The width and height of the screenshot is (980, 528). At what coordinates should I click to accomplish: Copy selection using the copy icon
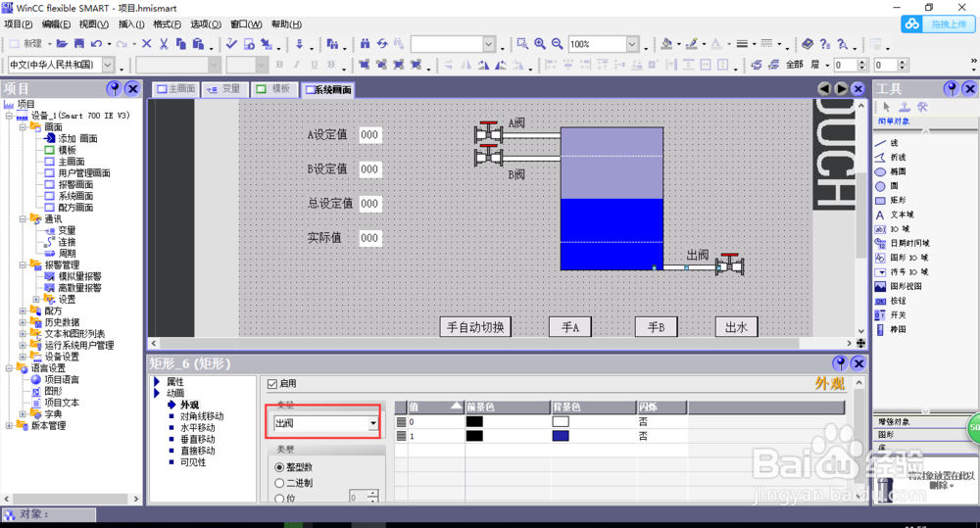pos(180,44)
